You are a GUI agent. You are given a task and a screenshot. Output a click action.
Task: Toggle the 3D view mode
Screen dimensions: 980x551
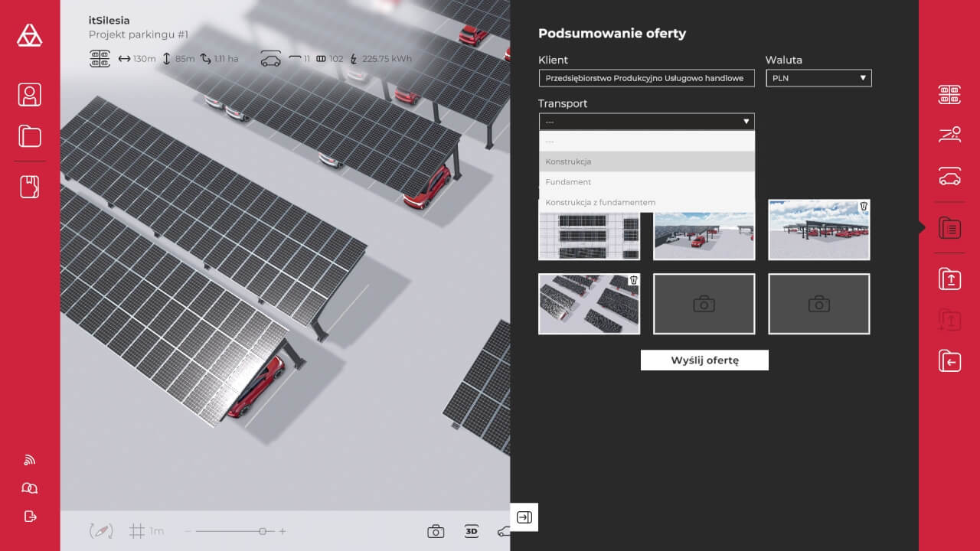click(472, 531)
